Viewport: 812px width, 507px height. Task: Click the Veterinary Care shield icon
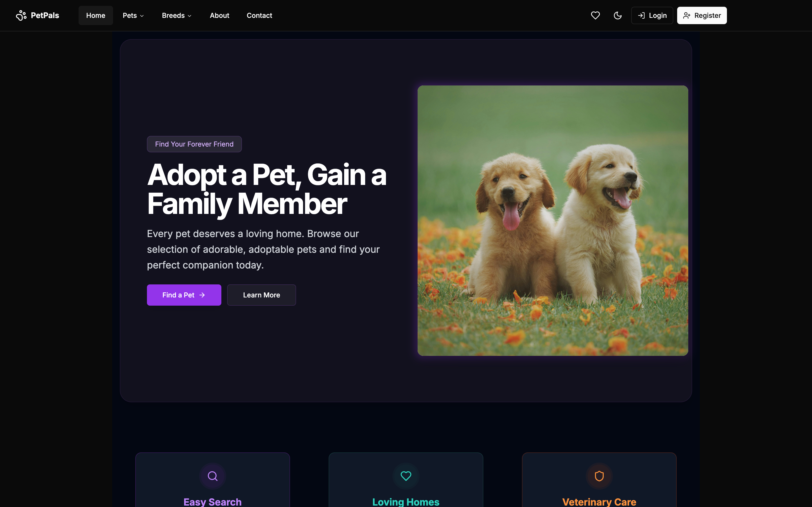pyautogui.click(x=599, y=476)
